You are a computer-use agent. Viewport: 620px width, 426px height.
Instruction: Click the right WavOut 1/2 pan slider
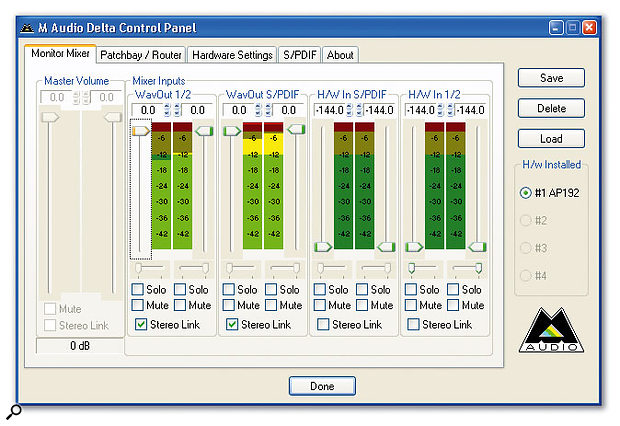click(x=193, y=269)
